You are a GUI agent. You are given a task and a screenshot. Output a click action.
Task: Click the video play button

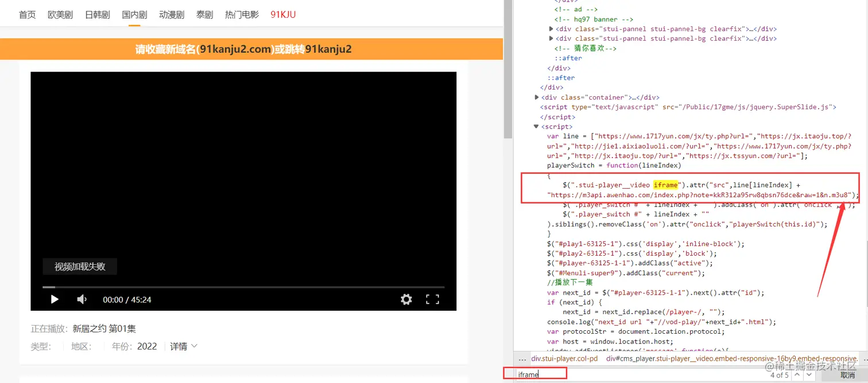click(x=55, y=299)
